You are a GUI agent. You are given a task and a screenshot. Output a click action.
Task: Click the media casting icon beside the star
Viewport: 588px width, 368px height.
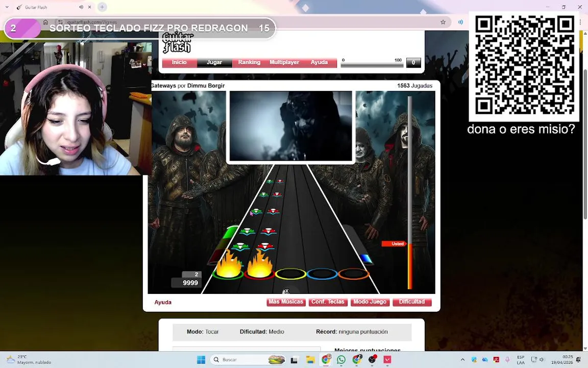[x=460, y=22]
